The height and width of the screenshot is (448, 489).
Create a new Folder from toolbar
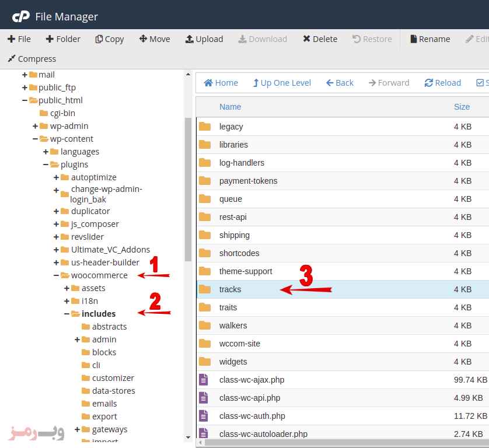tap(63, 39)
